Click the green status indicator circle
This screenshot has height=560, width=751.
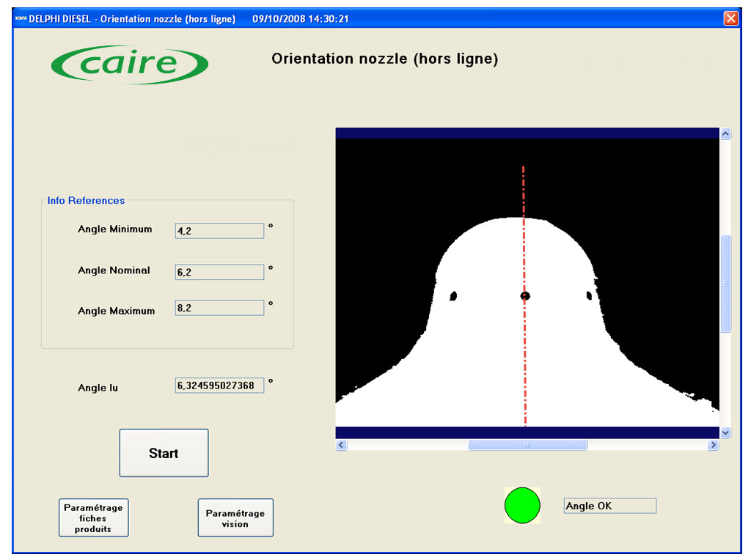click(x=522, y=506)
